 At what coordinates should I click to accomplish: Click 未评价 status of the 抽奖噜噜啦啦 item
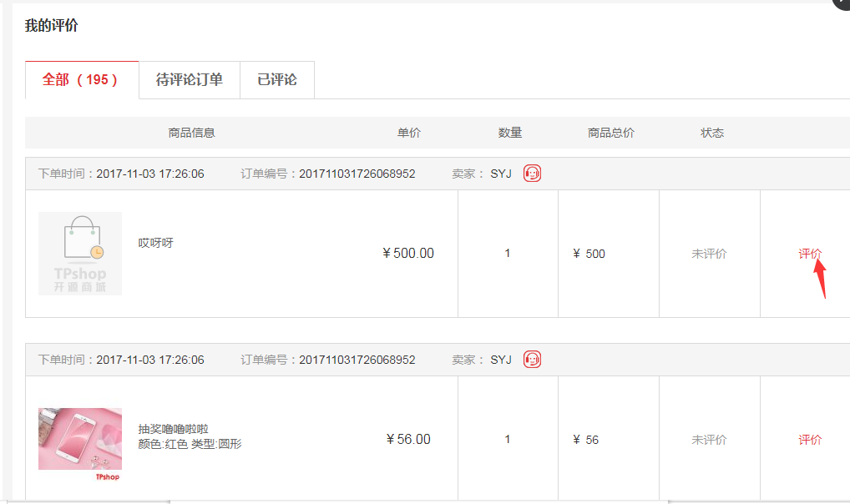(709, 440)
